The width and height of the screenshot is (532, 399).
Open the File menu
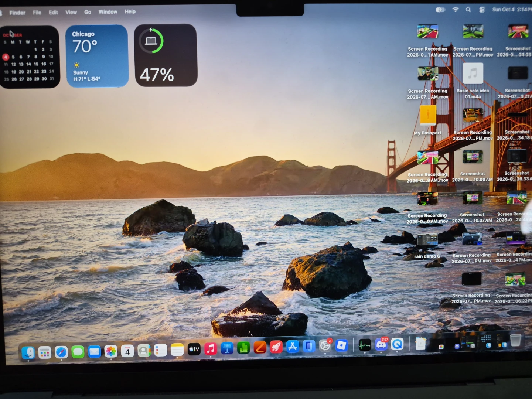coord(37,13)
